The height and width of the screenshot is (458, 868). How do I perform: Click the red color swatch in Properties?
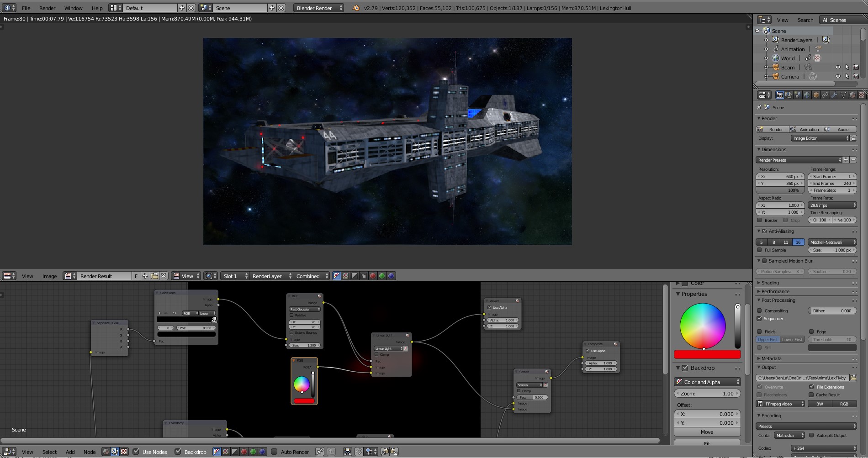click(x=707, y=354)
